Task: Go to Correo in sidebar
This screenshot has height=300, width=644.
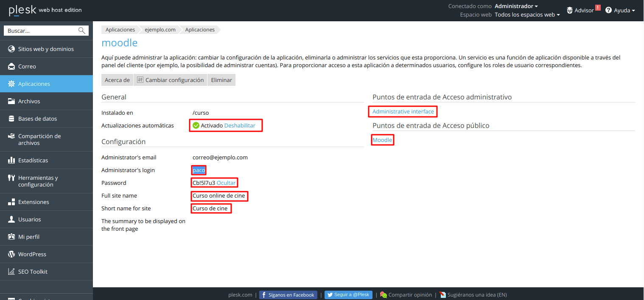Action: 46,66
